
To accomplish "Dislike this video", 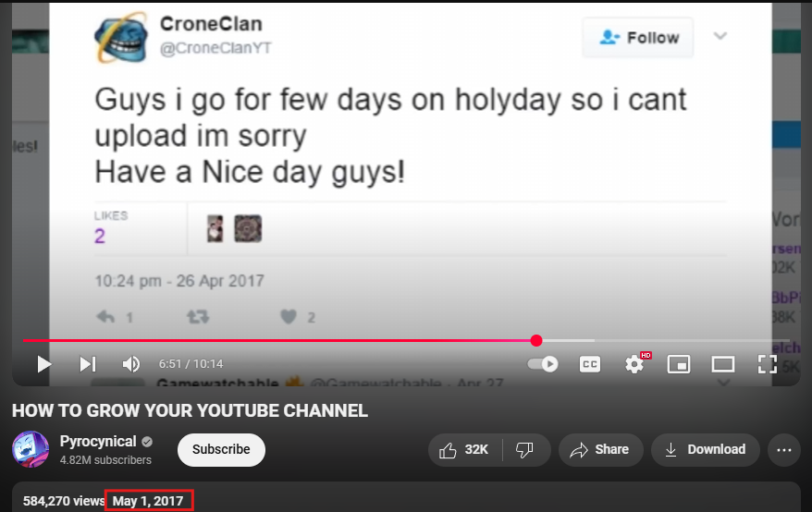I will pyautogui.click(x=525, y=450).
